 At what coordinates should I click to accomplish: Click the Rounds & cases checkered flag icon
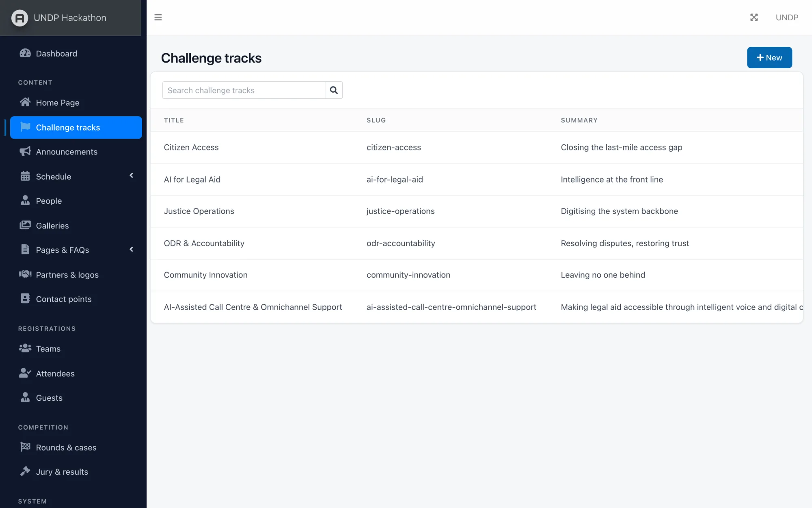[25, 447]
